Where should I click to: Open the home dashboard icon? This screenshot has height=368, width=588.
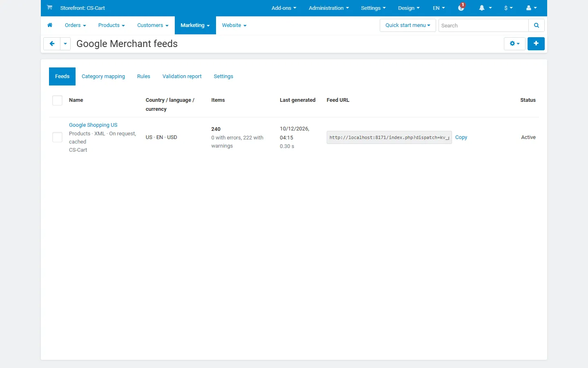[x=50, y=25]
